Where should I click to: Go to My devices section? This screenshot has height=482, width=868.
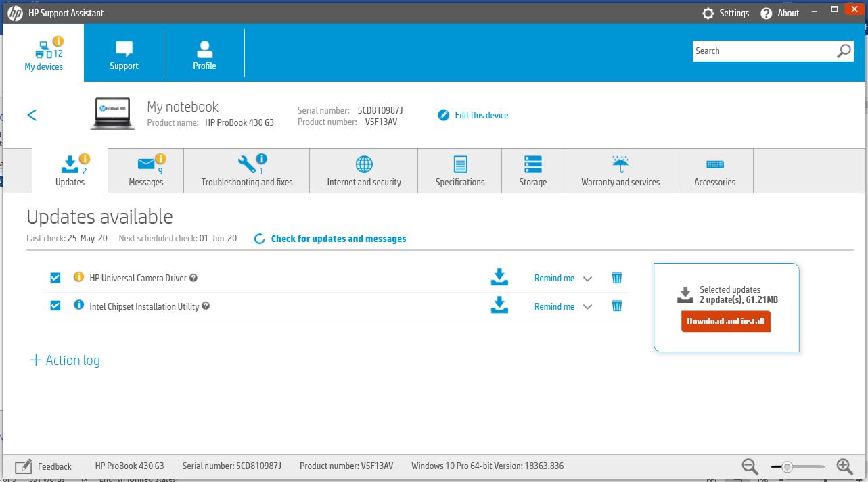tap(44, 53)
